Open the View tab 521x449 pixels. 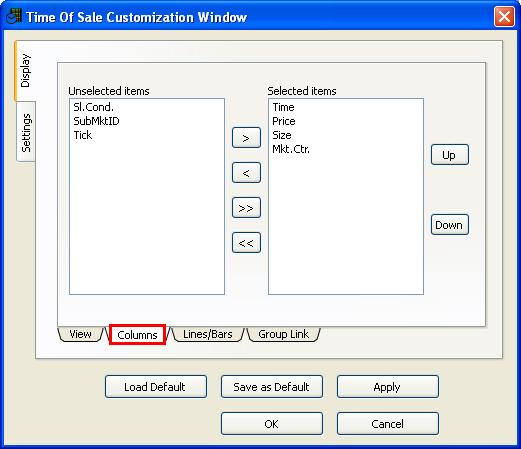tap(80, 334)
